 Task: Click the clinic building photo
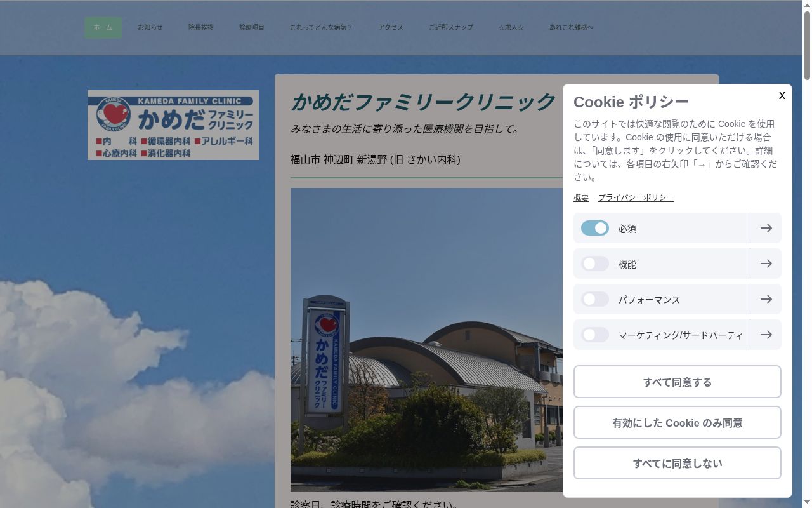click(x=426, y=340)
